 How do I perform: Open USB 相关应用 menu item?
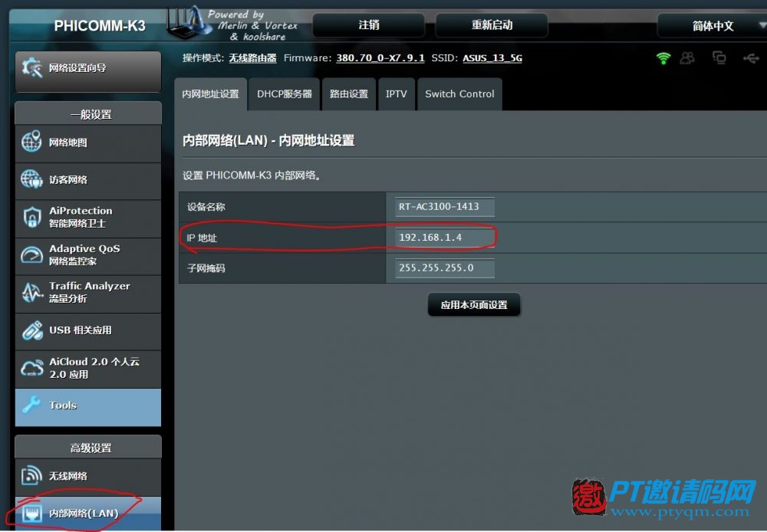point(88,330)
